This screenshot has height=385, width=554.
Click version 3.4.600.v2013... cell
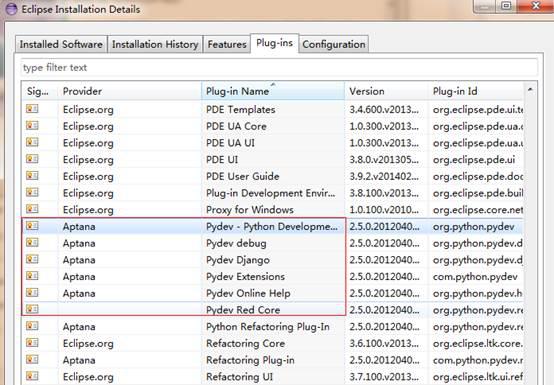(x=384, y=109)
